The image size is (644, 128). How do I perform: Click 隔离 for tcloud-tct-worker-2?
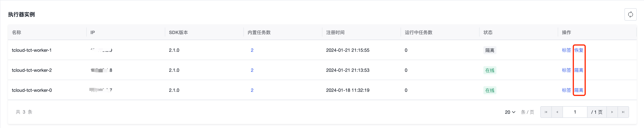(578, 70)
